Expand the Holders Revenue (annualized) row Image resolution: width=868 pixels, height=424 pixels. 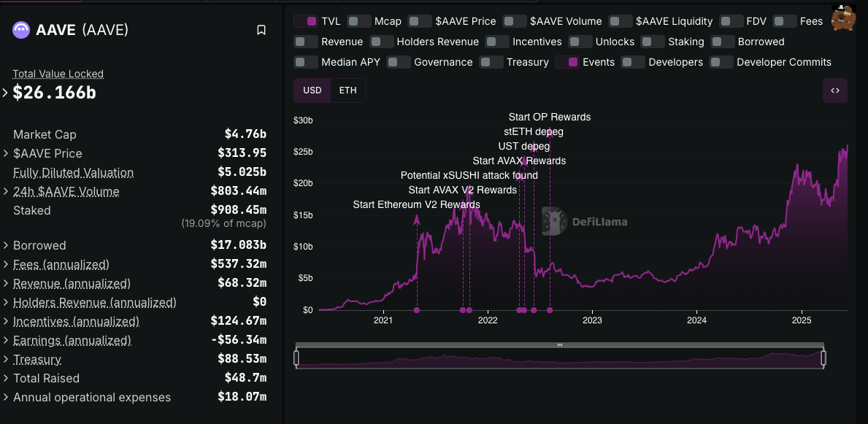click(x=6, y=303)
